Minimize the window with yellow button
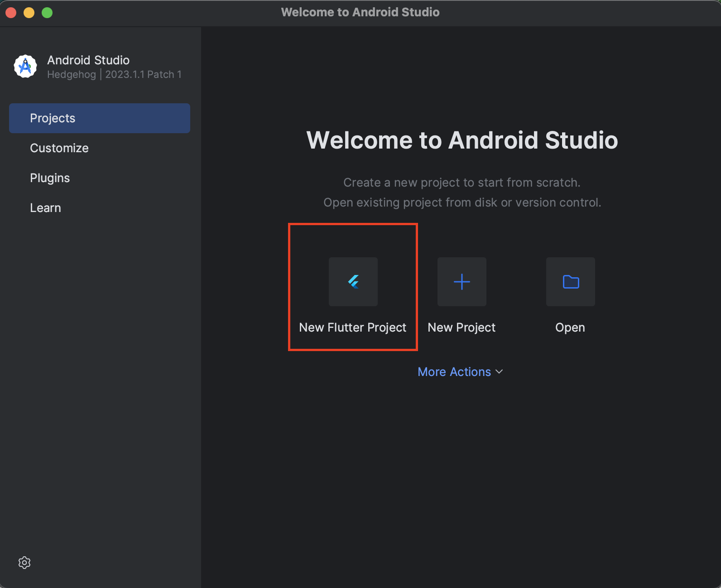Screen dimensions: 721x588 29,13
